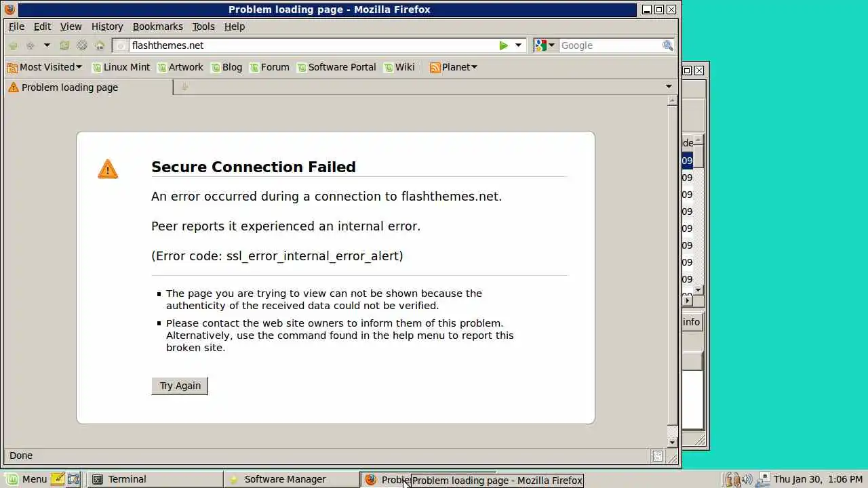Click the Stop loading icon
868x488 pixels.
(82, 45)
